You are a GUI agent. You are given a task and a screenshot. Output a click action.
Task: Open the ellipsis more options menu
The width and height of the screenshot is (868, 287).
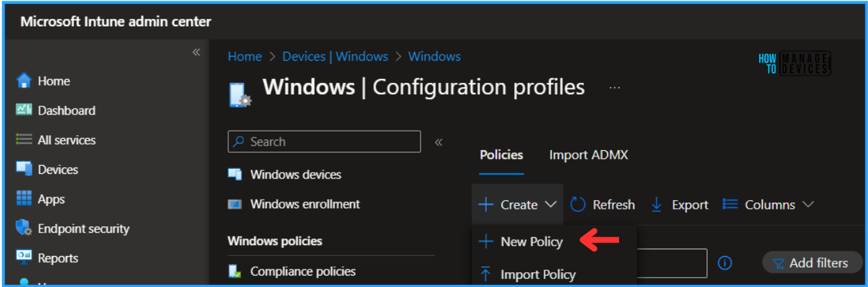[614, 88]
